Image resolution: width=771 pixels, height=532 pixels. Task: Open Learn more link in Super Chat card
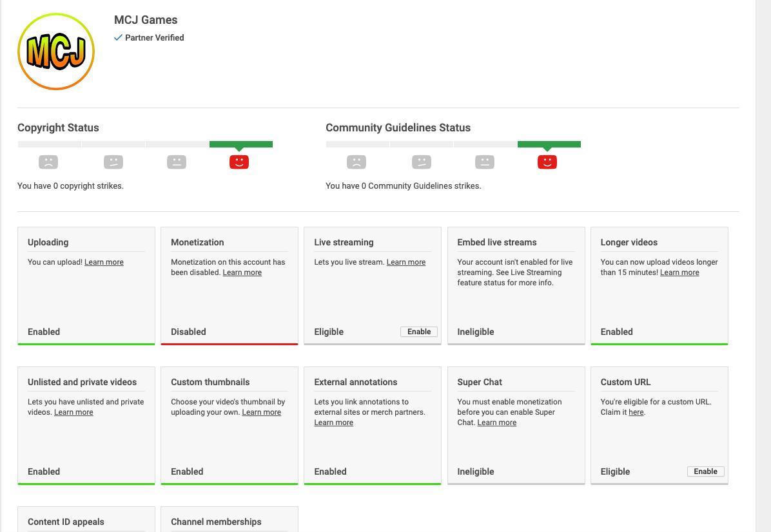(496, 423)
